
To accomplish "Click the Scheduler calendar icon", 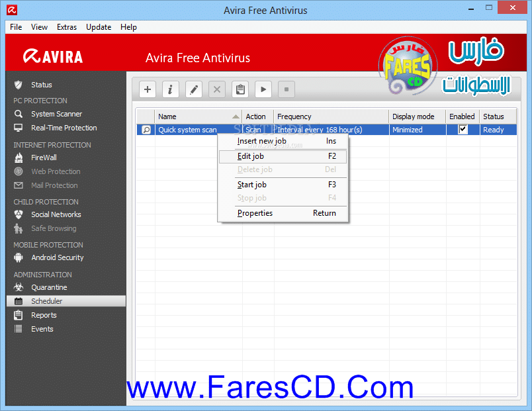I will (19, 301).
